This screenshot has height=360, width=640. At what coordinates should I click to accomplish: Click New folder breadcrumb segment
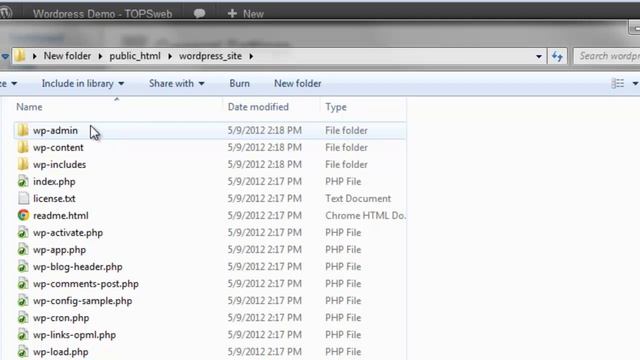(67, 56)
